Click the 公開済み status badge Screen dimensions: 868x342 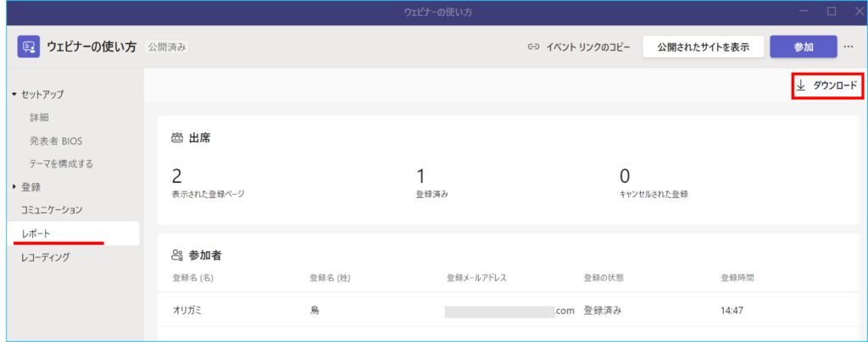pyautogui.click(x=166, y=47)
